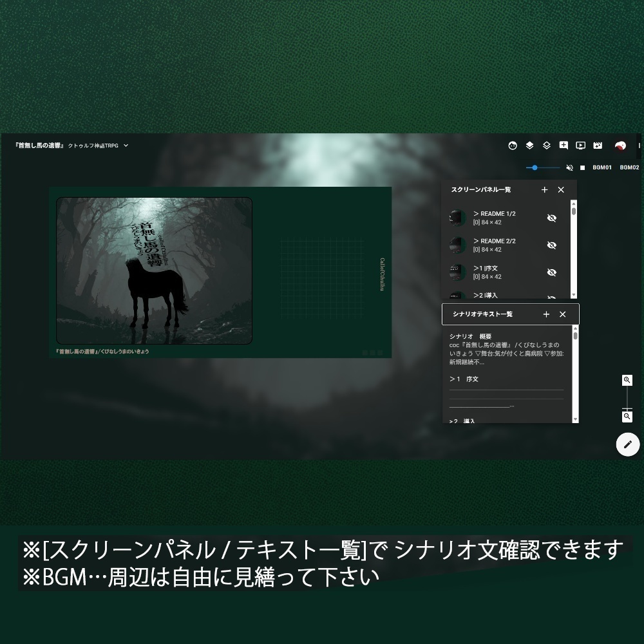Click the screen share video icon
This screenshot has height=644, width=644.
point(581,146)
